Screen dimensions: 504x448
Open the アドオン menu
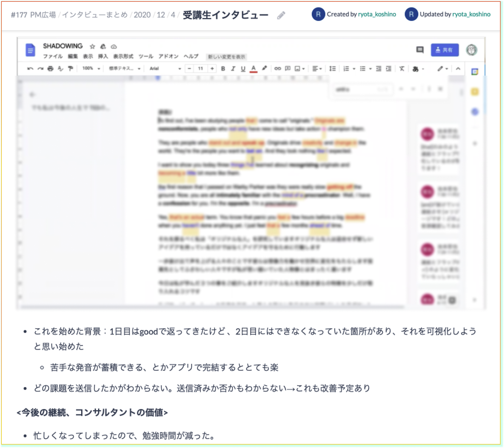pos(168,56)
